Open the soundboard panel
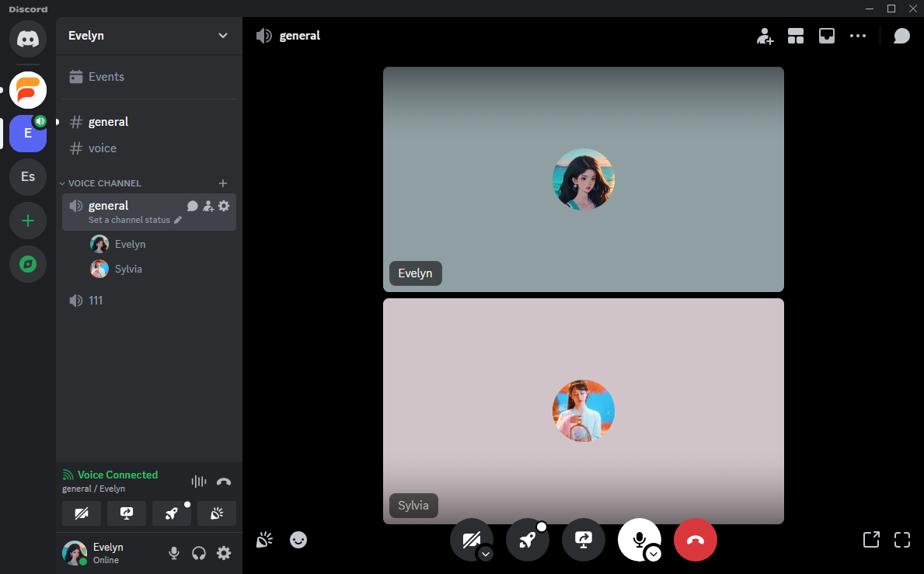Viewport: 924px width, 574px height. point(264,539)
